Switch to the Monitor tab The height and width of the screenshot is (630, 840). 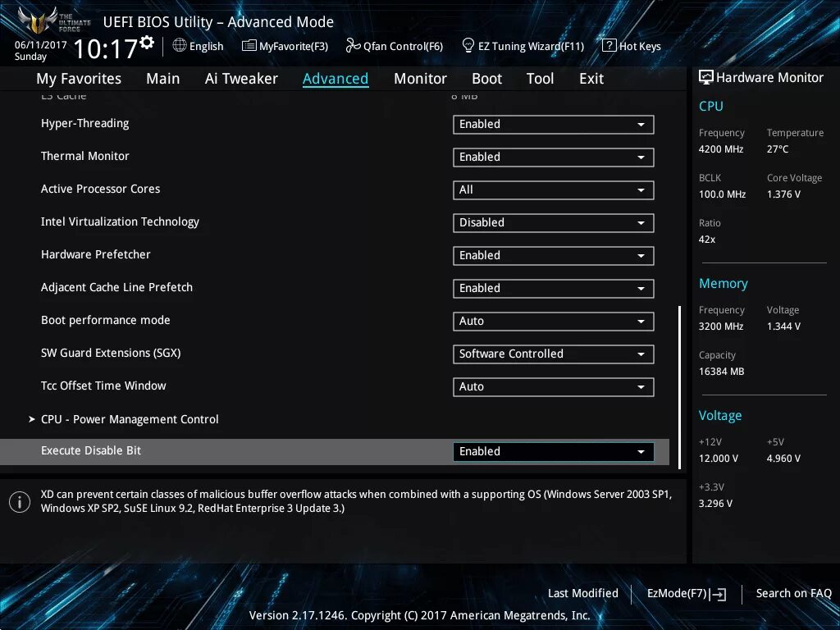[x=420, y=79]
